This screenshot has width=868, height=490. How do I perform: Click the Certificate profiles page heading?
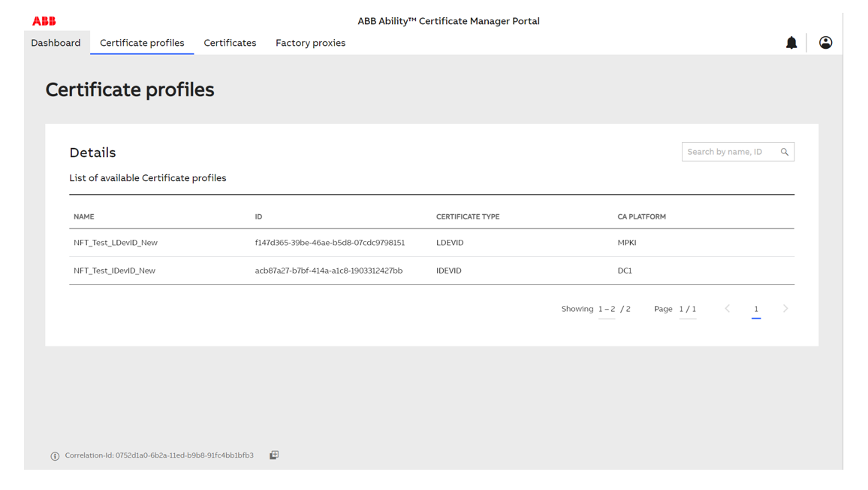coord(130,89)
